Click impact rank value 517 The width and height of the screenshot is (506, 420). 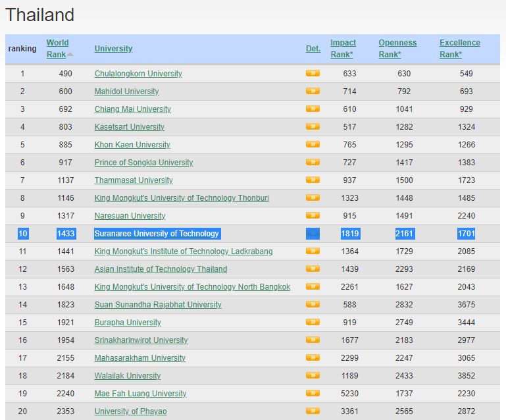[x=350, y=127]
